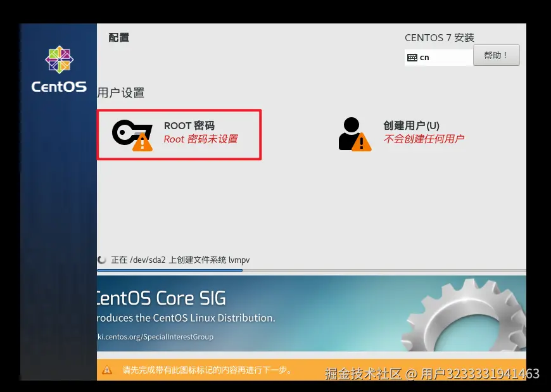Open ROOT 密码 setting label

[189, 126]
